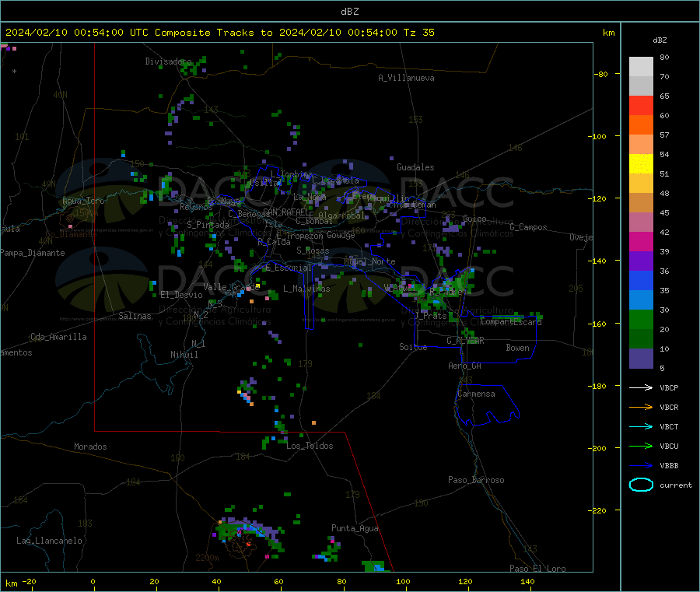The image size is (700, 592).
Task: Select the light blue 30 dBZ swatch
Action: click(x=641, y=300)
